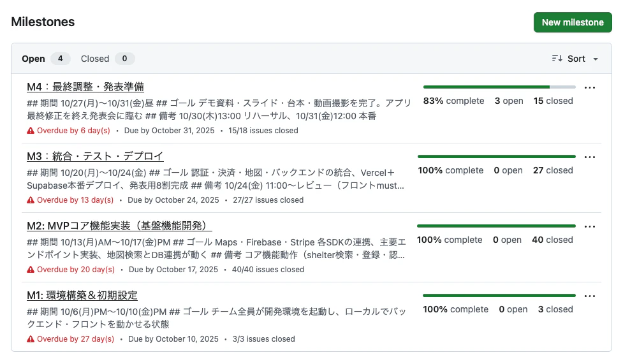Open the three-dot menu for milestone M4
This screenshot has height=364, width=623.
point(590,87)
